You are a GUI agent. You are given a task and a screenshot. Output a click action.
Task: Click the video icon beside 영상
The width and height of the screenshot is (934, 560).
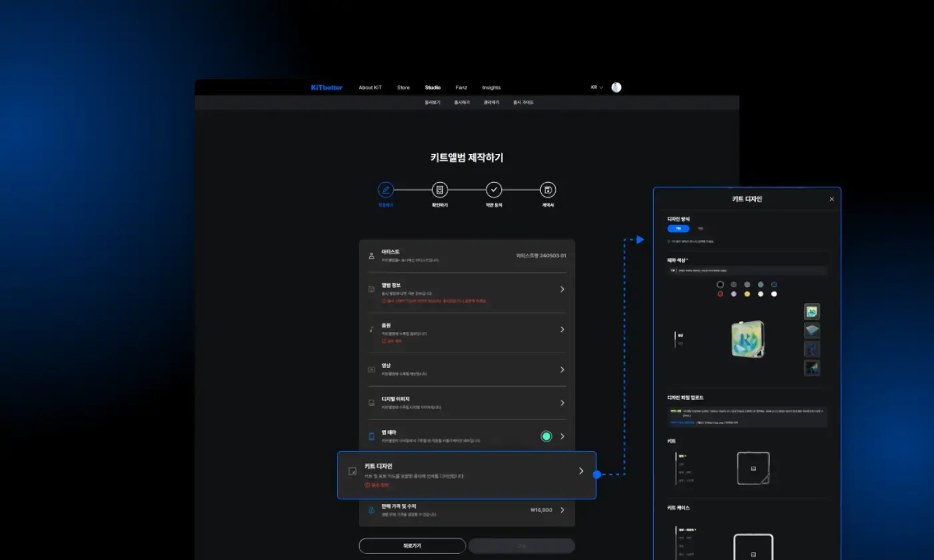click(x=372, y=369)
